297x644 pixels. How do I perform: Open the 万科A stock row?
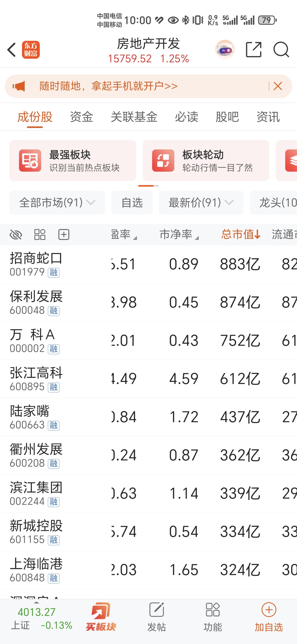coord(148,341)
